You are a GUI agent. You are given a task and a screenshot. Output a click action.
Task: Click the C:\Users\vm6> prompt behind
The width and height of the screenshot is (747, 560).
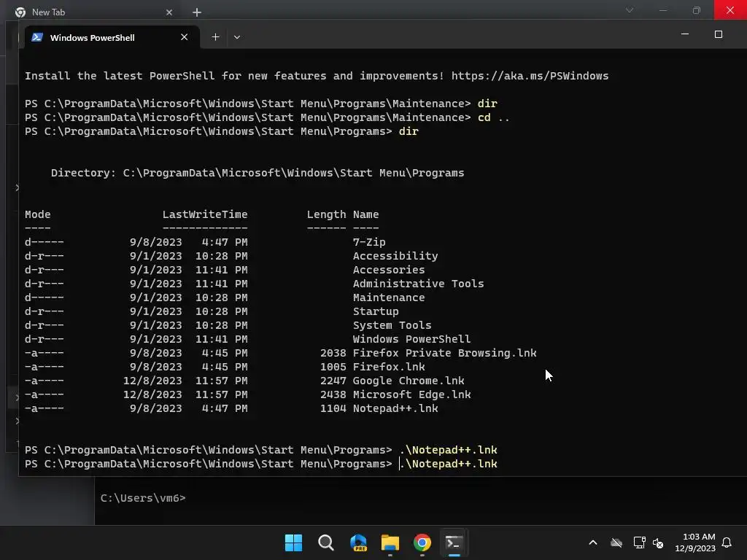click(143, 497)
